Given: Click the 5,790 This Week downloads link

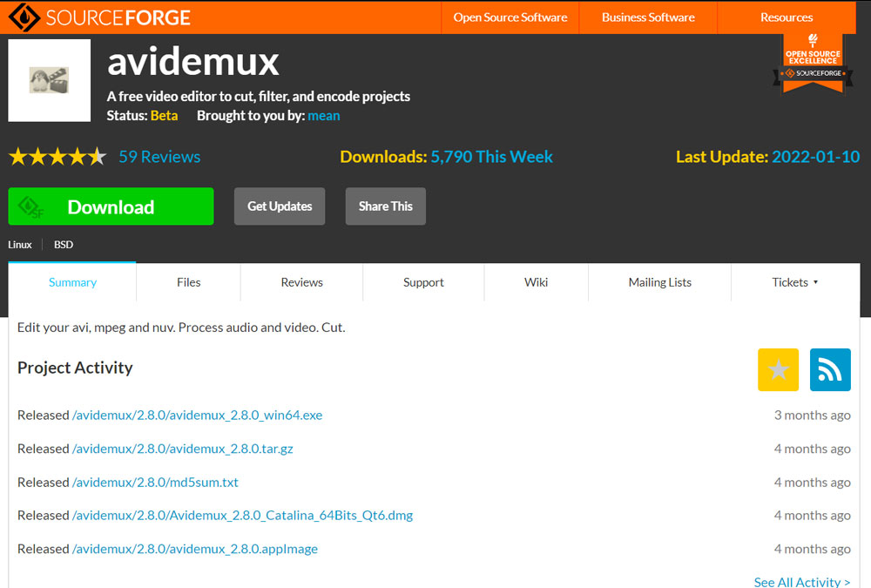Looking at the screenshot, I should pyautogui.click(x=491, y=157).
